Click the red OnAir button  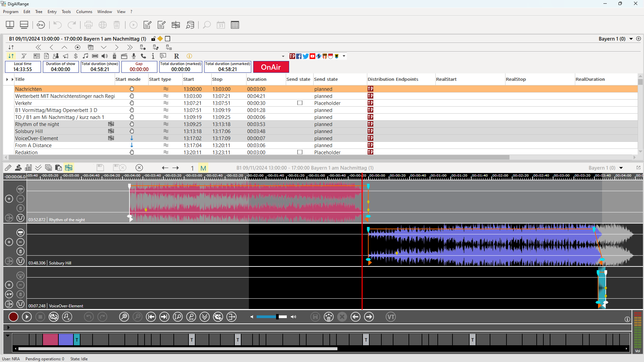(271, 67)
